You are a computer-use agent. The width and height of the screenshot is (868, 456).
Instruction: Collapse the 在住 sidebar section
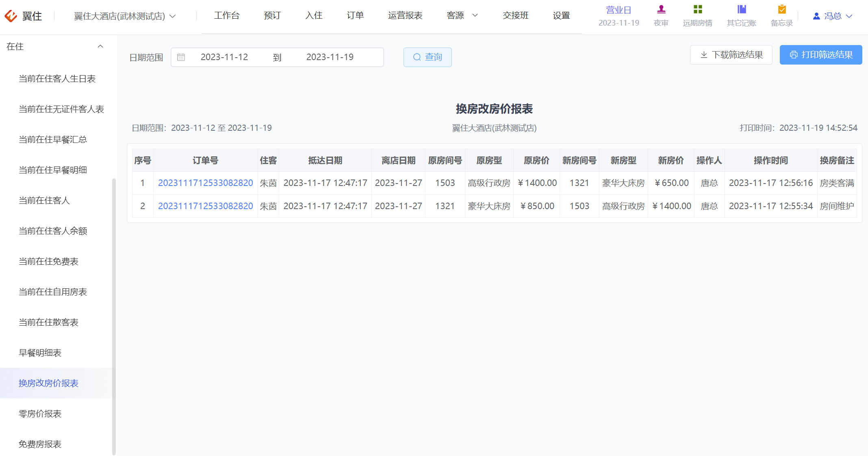click(100, 46)
